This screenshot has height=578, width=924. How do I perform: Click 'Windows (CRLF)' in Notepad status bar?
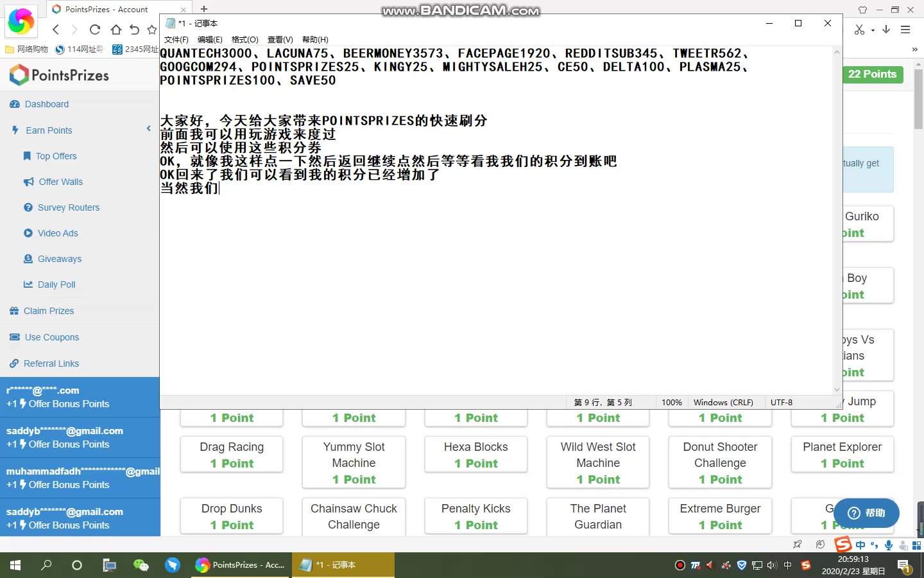(x=723, y=403)
